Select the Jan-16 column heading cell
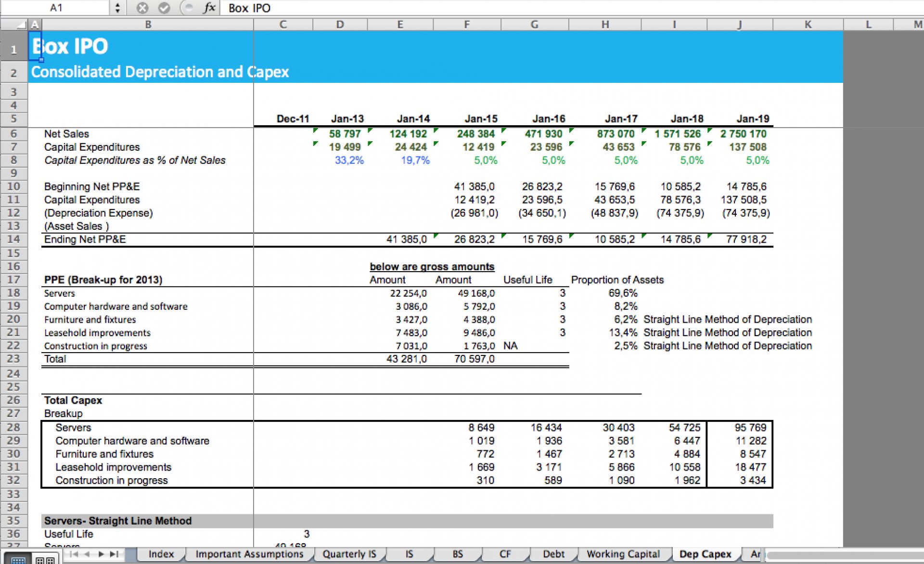Viewport: 924px width, 564px height. coord(549,119)
